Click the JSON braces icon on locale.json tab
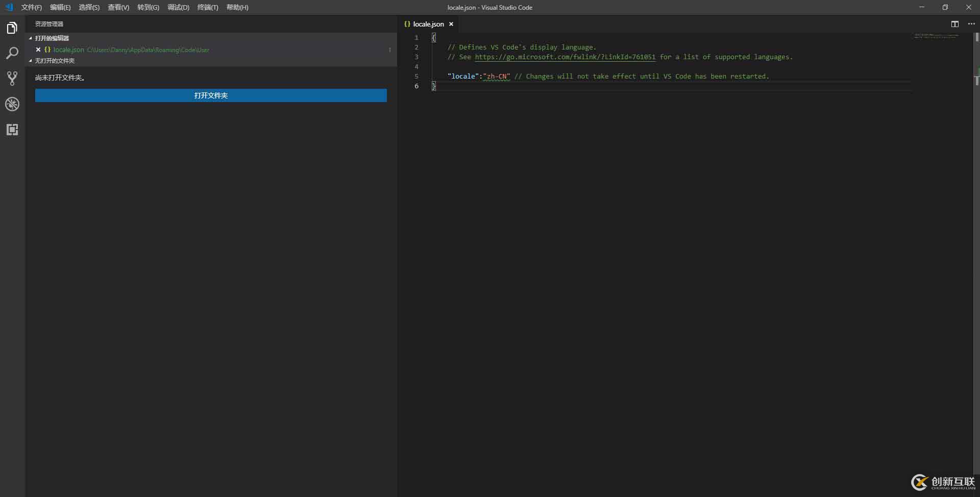Viewport: 980px width, 497px height. pyautogui.click(x=407, y=24)
